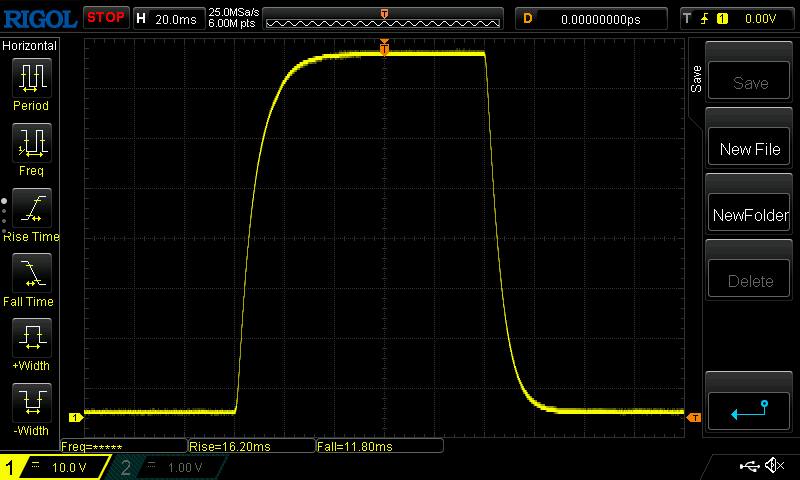
Task: Select channel 1 tab showing 10.0 V
Action: pyautogui.click(x=54, y=467)
